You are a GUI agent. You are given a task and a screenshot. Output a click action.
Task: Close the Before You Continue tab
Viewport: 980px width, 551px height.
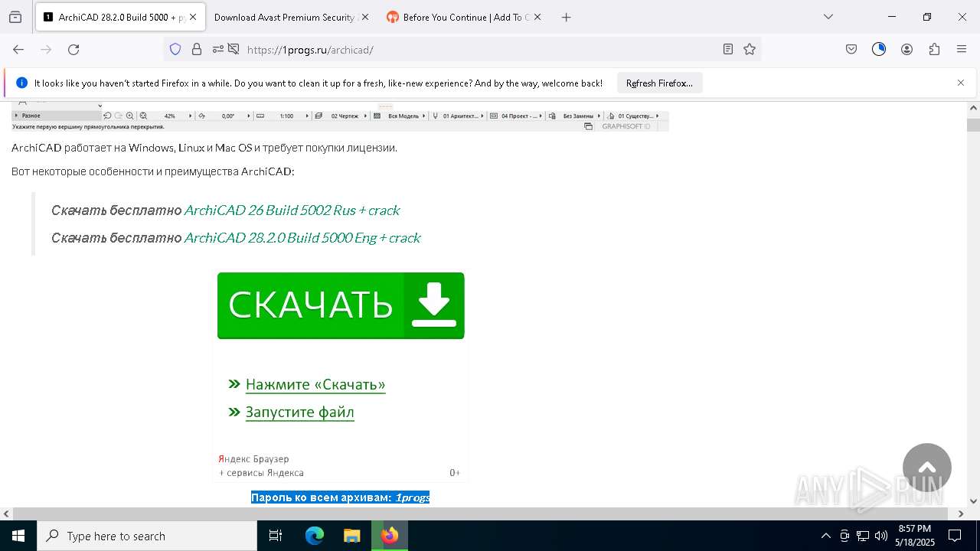537,17
